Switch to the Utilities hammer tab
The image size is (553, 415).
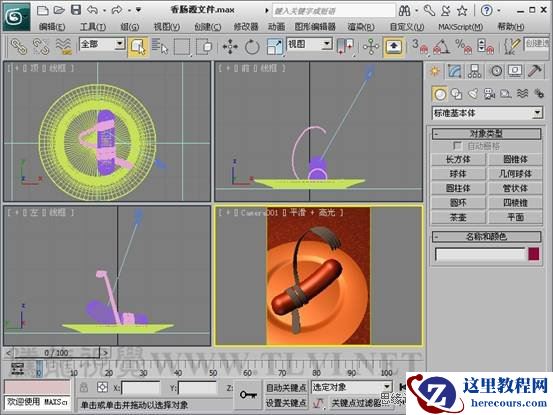point(535,71)
